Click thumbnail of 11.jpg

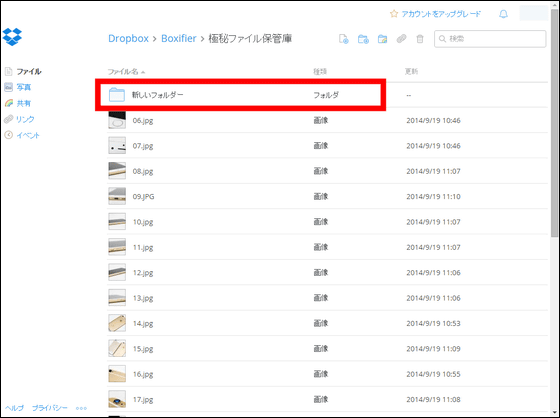[x=117, y=247]
